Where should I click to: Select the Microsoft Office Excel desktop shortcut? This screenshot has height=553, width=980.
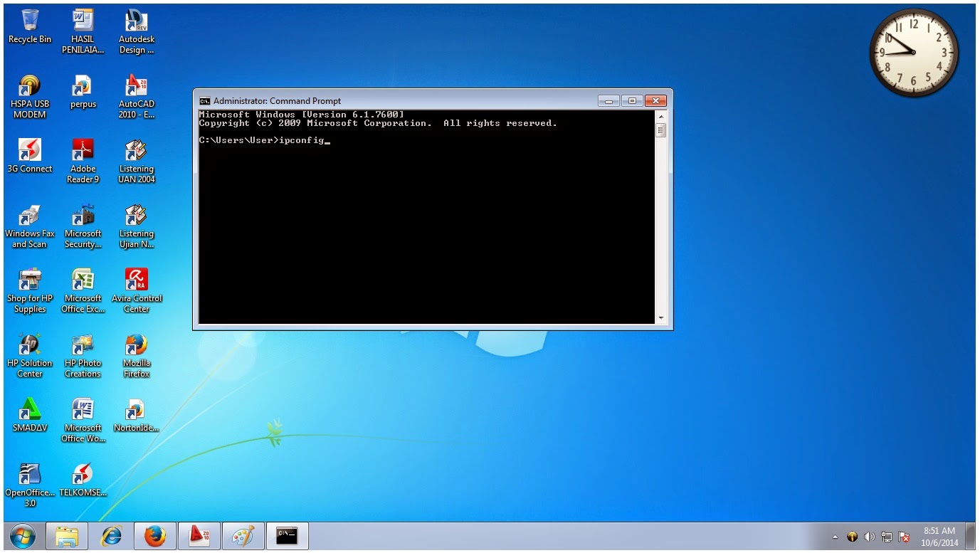click(x=83, y=291)
